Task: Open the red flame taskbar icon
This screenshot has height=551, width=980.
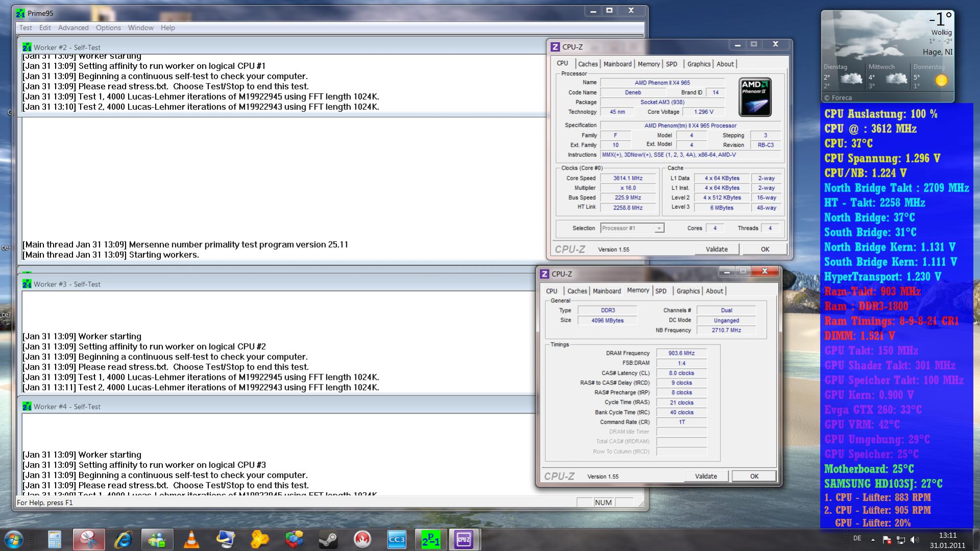Action: [363, 539]
